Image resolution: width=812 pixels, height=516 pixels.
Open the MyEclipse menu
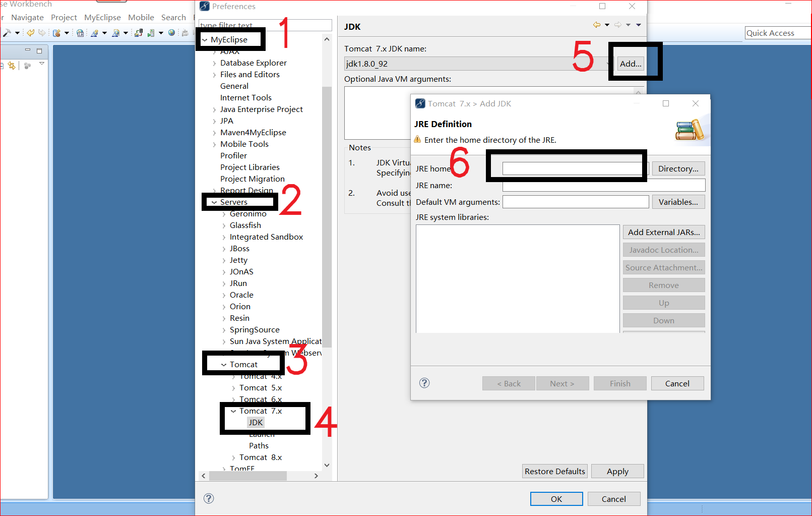[102, 17]
